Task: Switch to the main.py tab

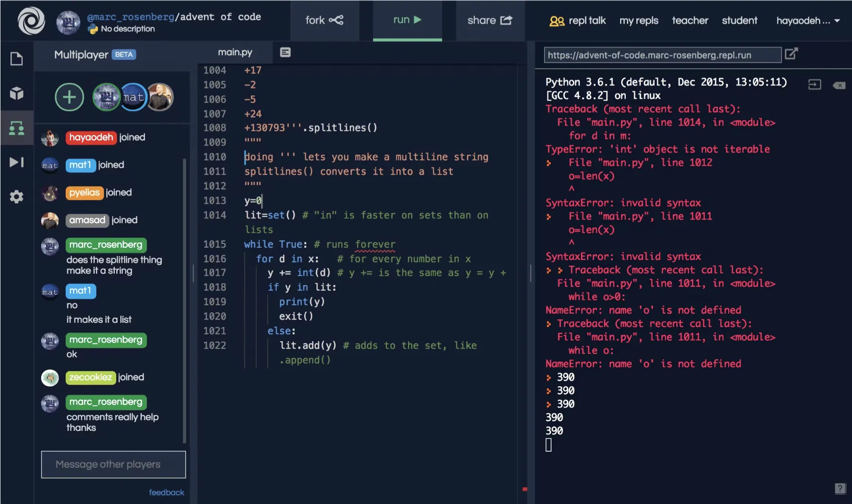Action: 235,52
